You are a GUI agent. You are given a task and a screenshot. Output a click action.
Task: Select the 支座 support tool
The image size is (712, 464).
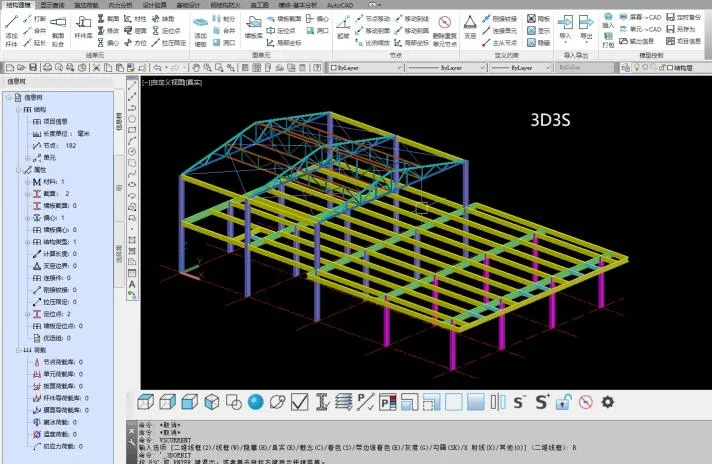(x=470, y=27)
